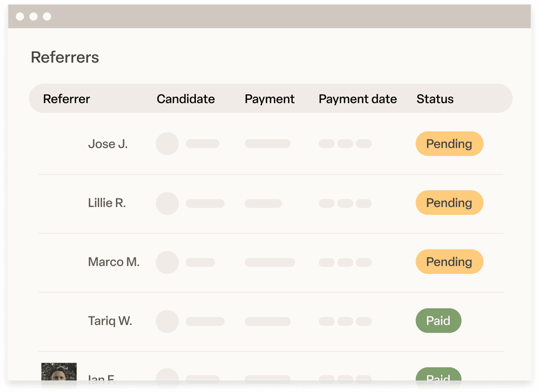
Task: Toggle Marco M.'s Pending status badge
Action: [449, 262]
